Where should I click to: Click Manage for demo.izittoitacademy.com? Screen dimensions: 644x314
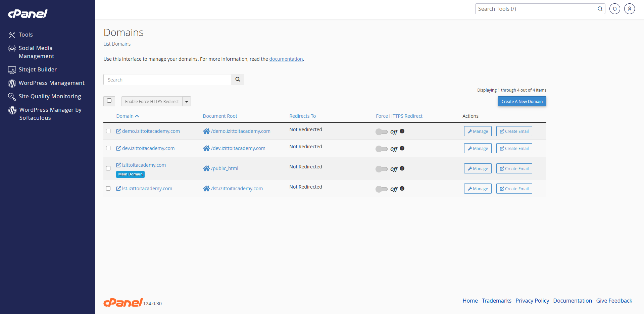pos(478,131)
